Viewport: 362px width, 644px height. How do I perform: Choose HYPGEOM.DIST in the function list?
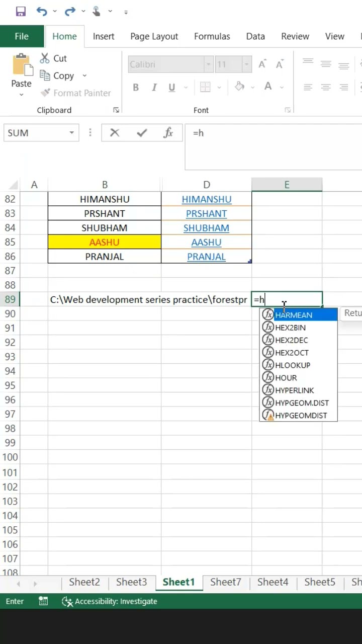tap(299, 403)
